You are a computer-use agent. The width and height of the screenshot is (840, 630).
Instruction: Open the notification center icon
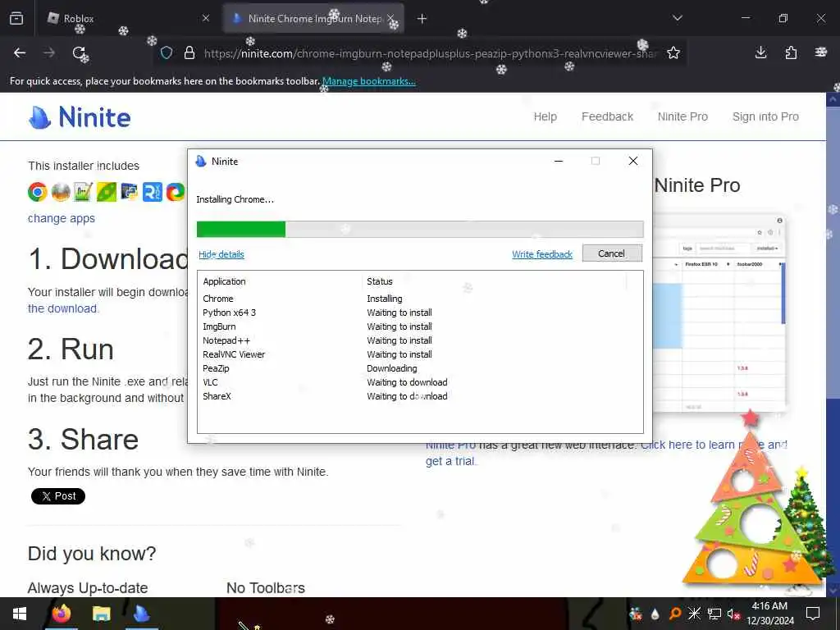[813, 614]
